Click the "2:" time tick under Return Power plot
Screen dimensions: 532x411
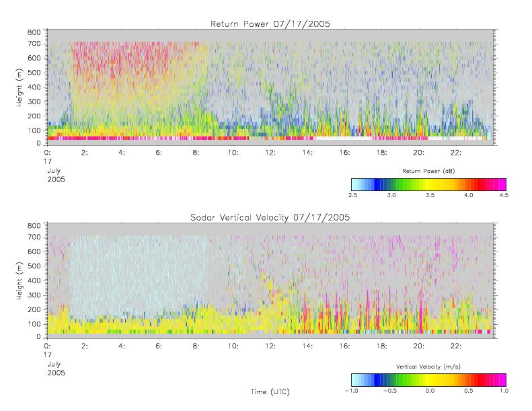(85, 153)
